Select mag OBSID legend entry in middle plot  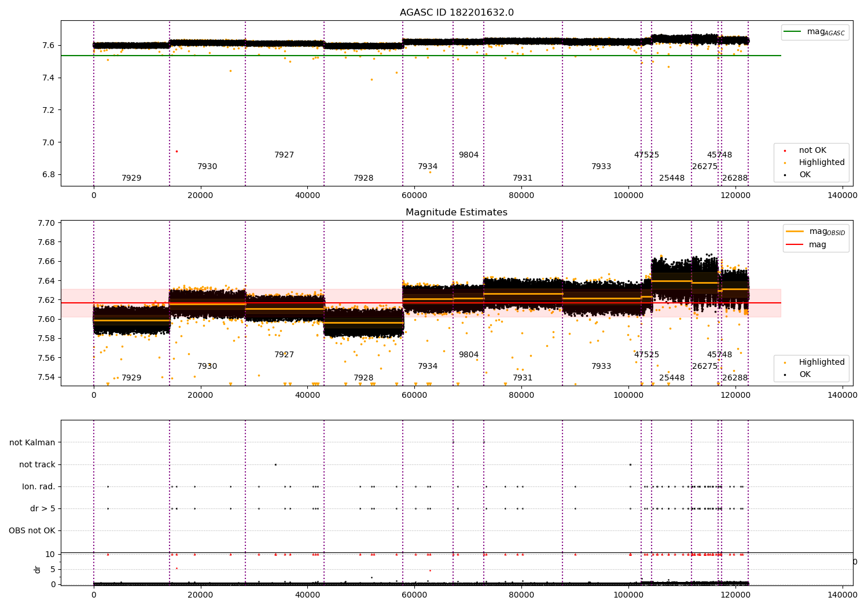(x=816, y=232)
